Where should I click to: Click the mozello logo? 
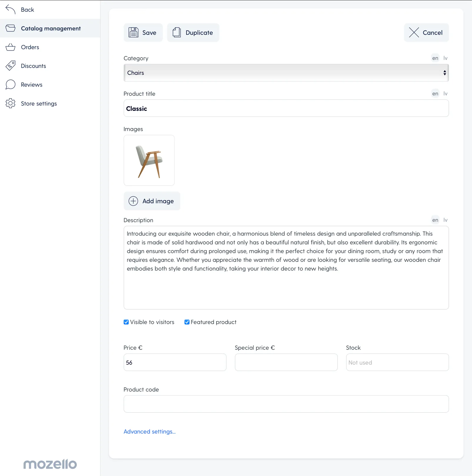[x=50, y=464]
